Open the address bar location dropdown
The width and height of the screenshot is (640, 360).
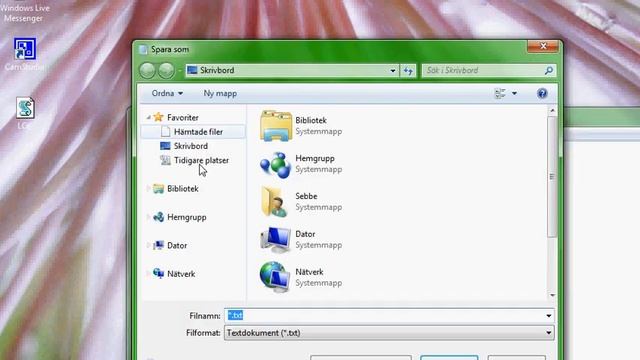393,71
